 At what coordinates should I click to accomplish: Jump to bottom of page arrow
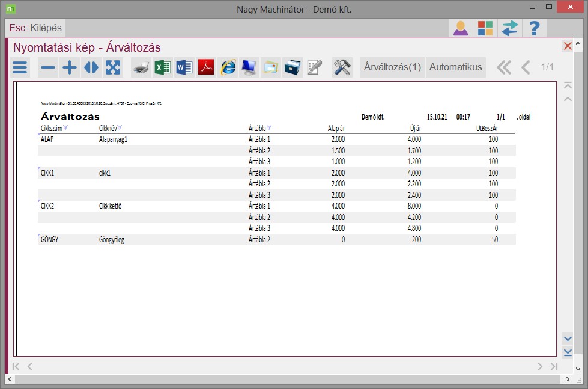[568, 352]
